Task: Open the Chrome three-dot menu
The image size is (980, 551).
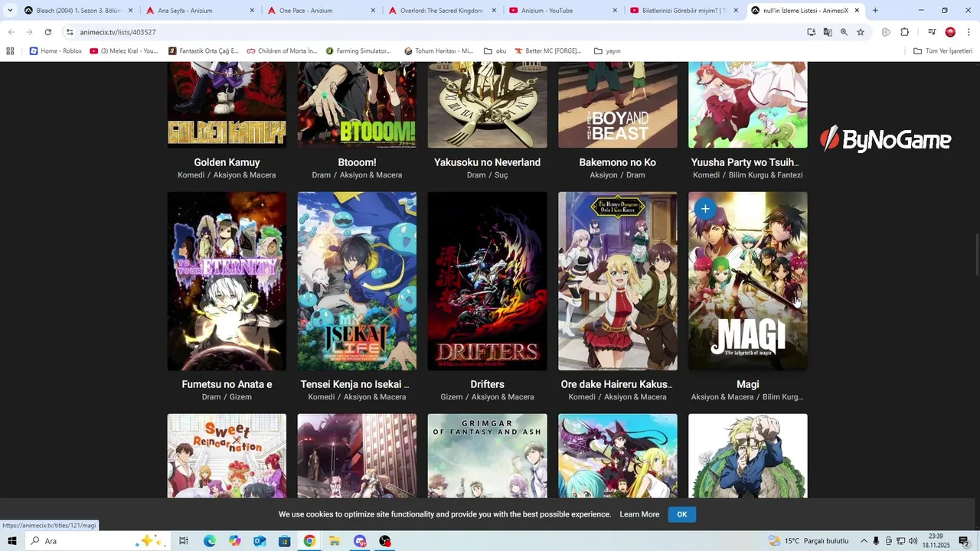Action: point(969,32)
